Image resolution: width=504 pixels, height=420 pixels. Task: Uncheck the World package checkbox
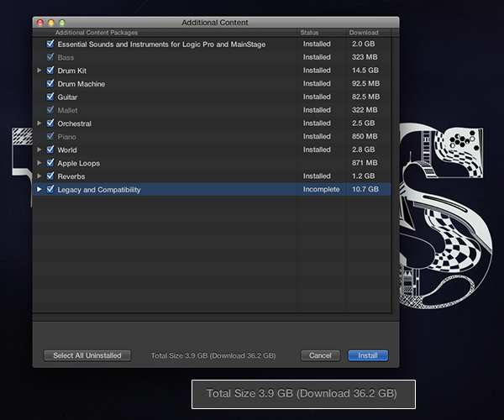pyautogui.click(x=50, y=150)
